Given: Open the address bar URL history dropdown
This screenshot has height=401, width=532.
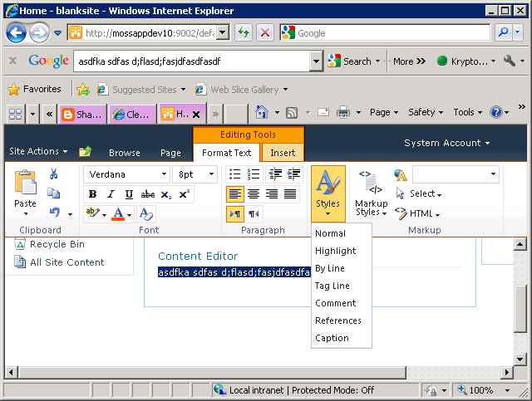Looking at the screenshot, I should [x=223, y=33].
